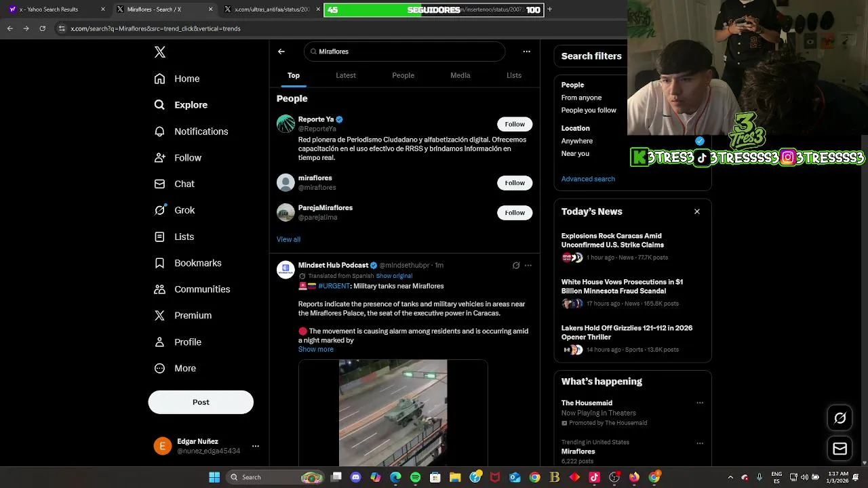The image size is (868, 488).
Task: Open the floating Grok button at the bottom right
Action: [x=840, y=418]
